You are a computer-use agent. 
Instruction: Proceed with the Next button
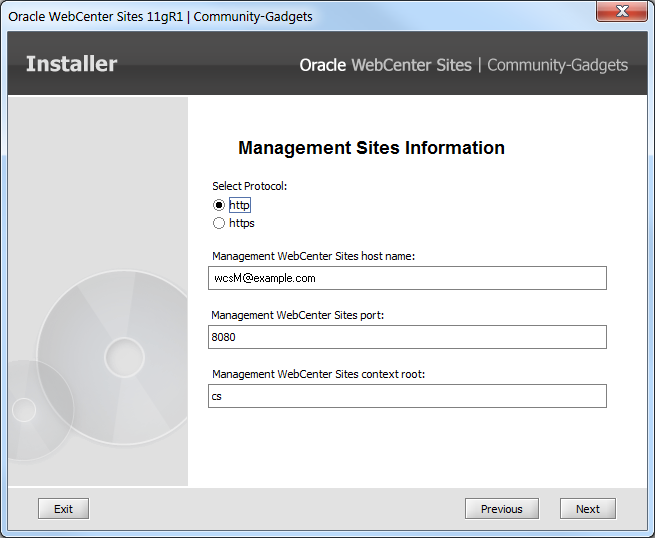tap(588, 508)
